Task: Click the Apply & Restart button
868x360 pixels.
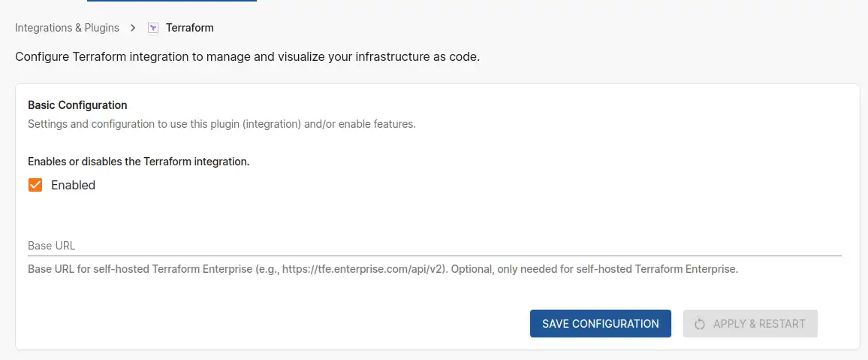Action: pyautogui.click(x=751, y=323)
